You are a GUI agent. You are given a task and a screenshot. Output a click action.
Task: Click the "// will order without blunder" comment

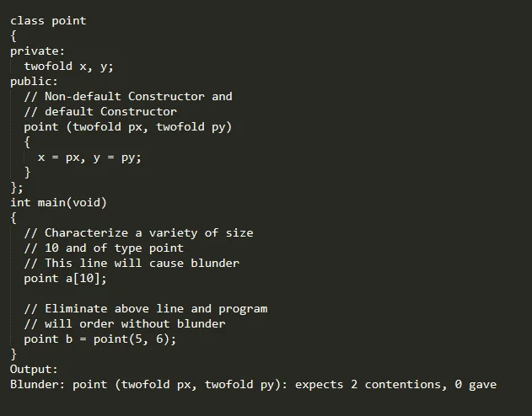tap(125, 324)
